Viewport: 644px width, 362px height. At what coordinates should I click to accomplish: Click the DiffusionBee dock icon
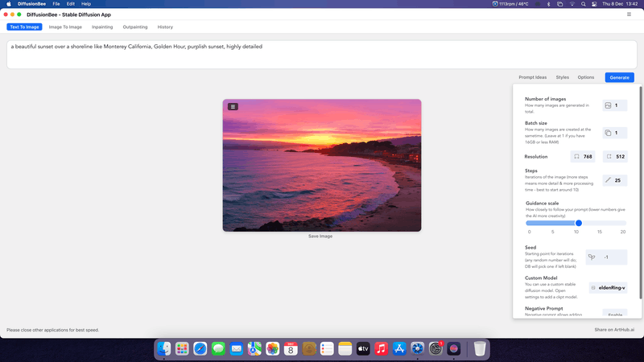pyautogui.click(x=453, y=349)
